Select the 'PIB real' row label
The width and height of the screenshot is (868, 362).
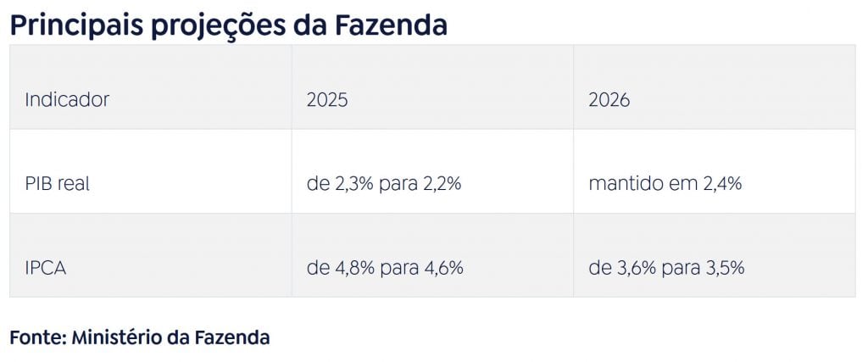click(57, 183)
